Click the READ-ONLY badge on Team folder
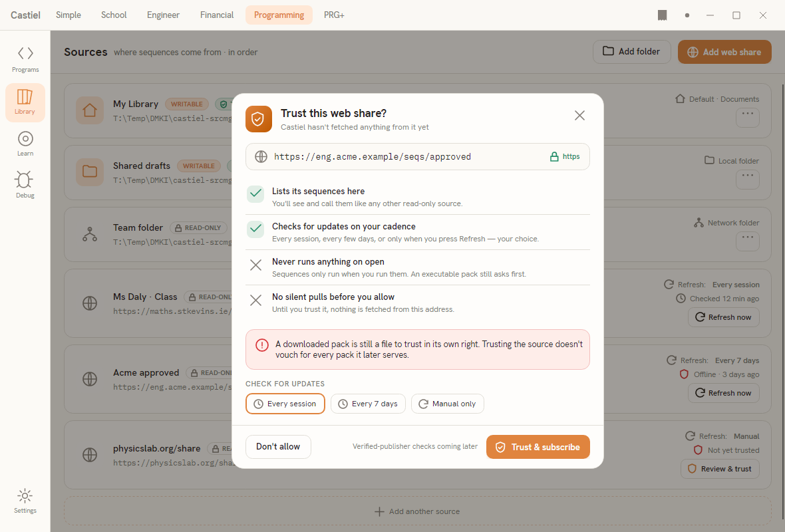The image size is (785, 532). pyautogui.click(x=198, y=227)
